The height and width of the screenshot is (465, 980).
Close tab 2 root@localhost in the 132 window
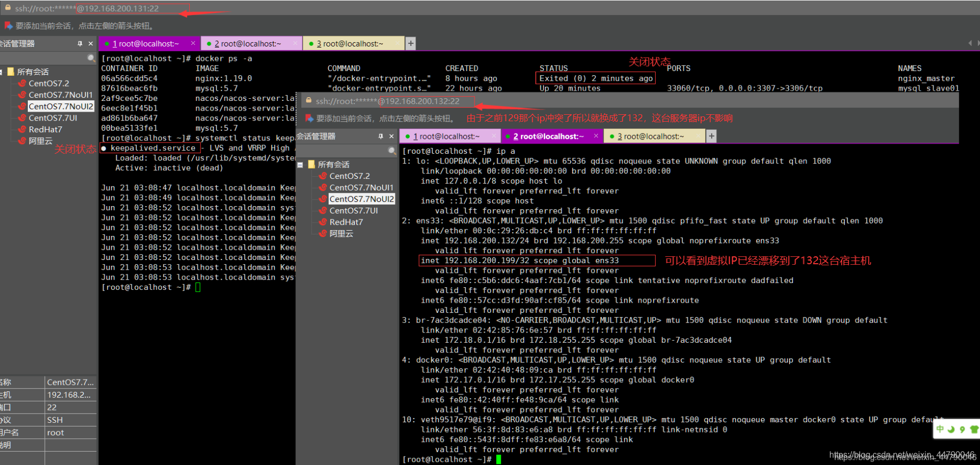(596, 136)
